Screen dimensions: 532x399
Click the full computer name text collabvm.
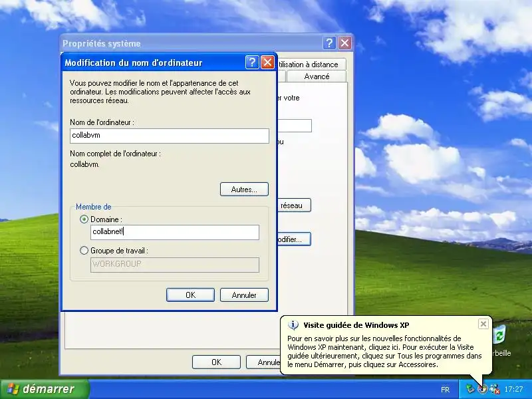point(84,164)
